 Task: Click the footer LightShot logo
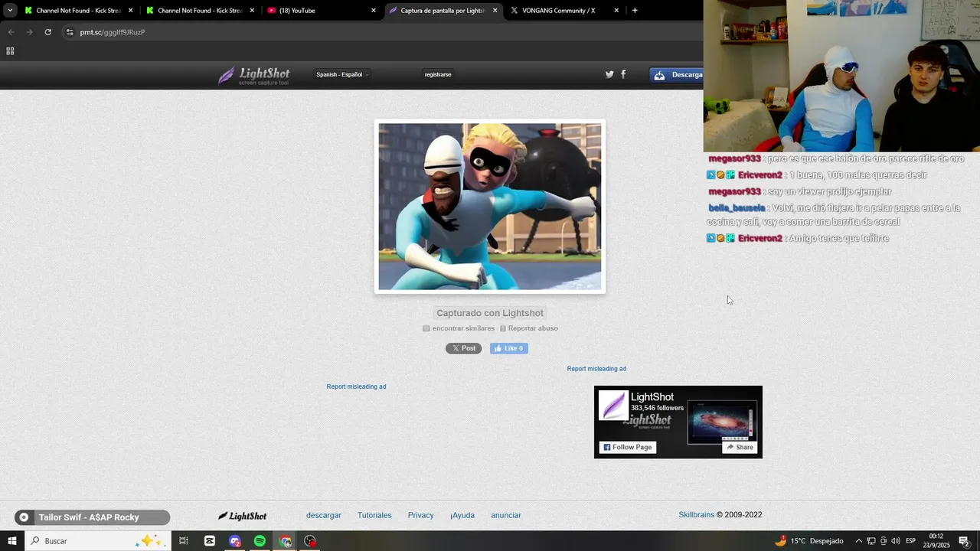click(242, 516)
